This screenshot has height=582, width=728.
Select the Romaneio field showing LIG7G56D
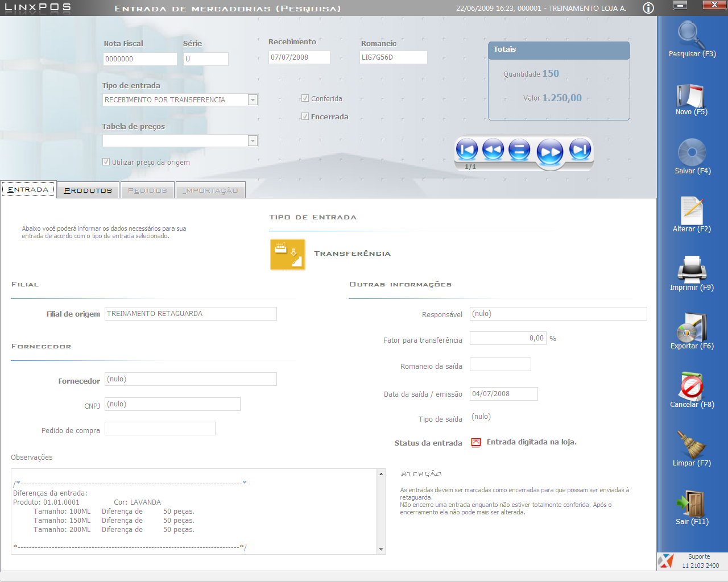click(x=394, y=57)
